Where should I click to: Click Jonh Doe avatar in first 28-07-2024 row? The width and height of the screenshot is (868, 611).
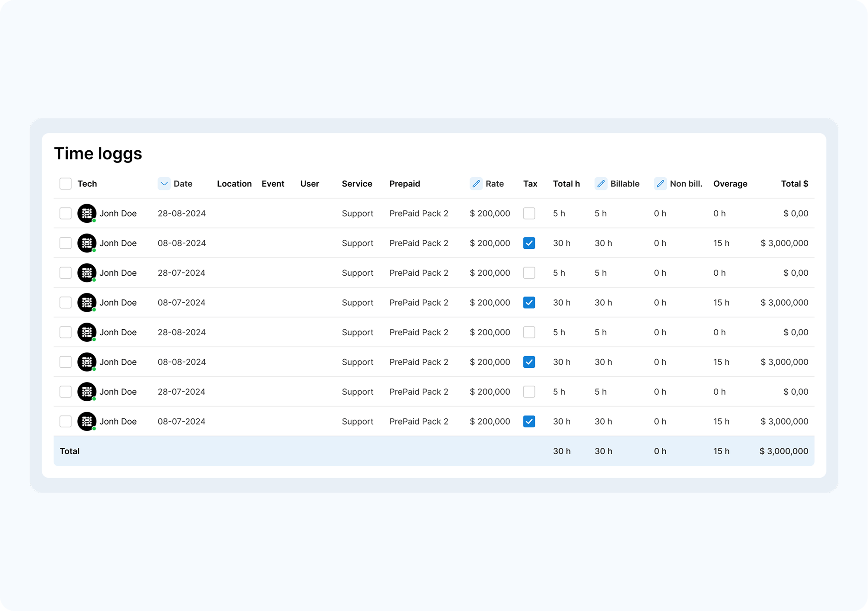[x=87, y=273]
